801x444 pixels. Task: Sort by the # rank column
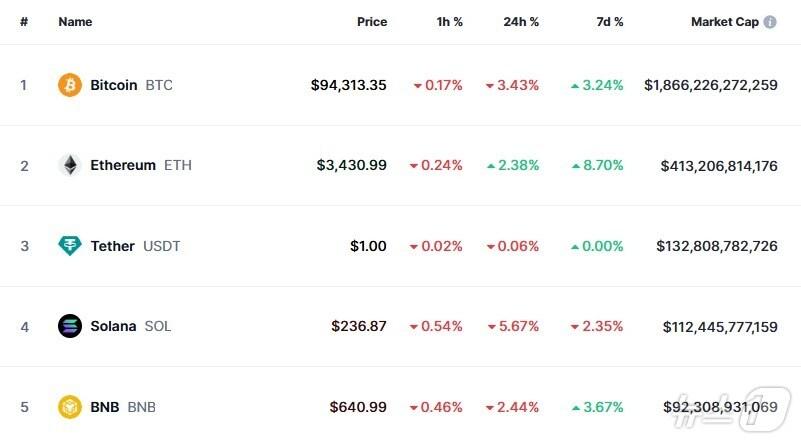24,22
